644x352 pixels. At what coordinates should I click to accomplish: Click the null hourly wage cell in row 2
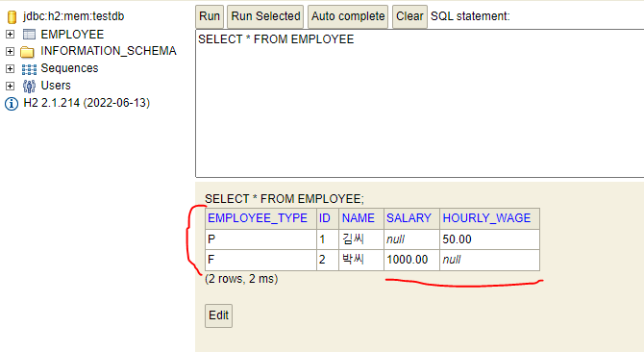coord(489,260)
